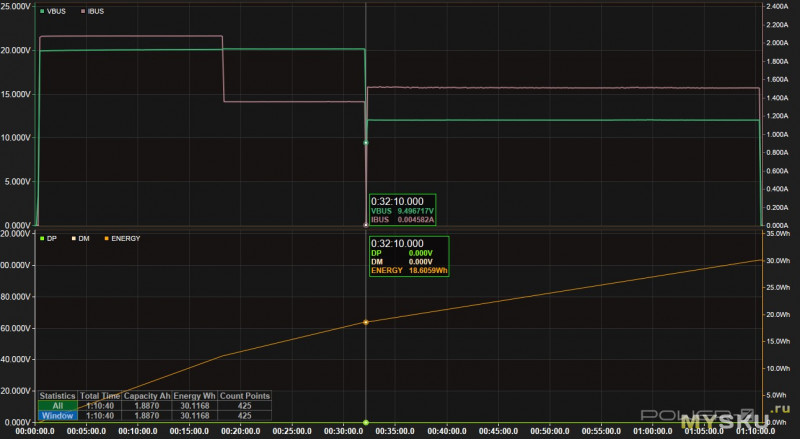Toggle the IBUS legend marker
Viewport: 800px width, 439px height.
83,11
